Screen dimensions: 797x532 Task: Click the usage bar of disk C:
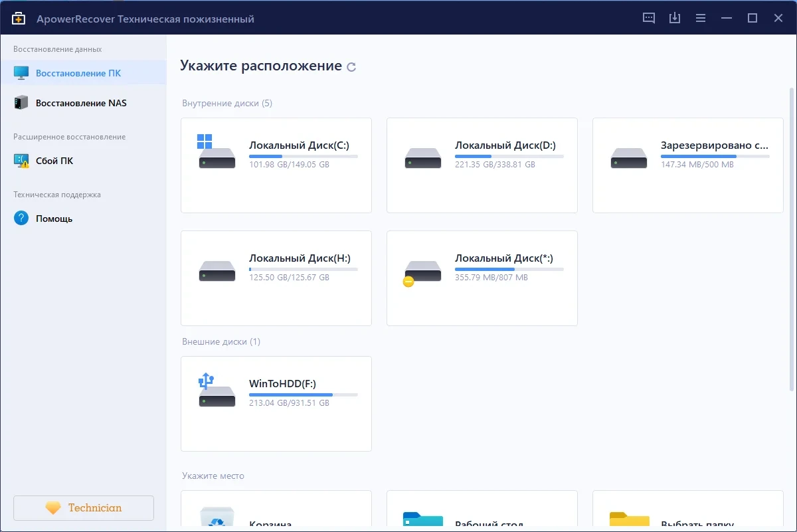tap(304, 157)
